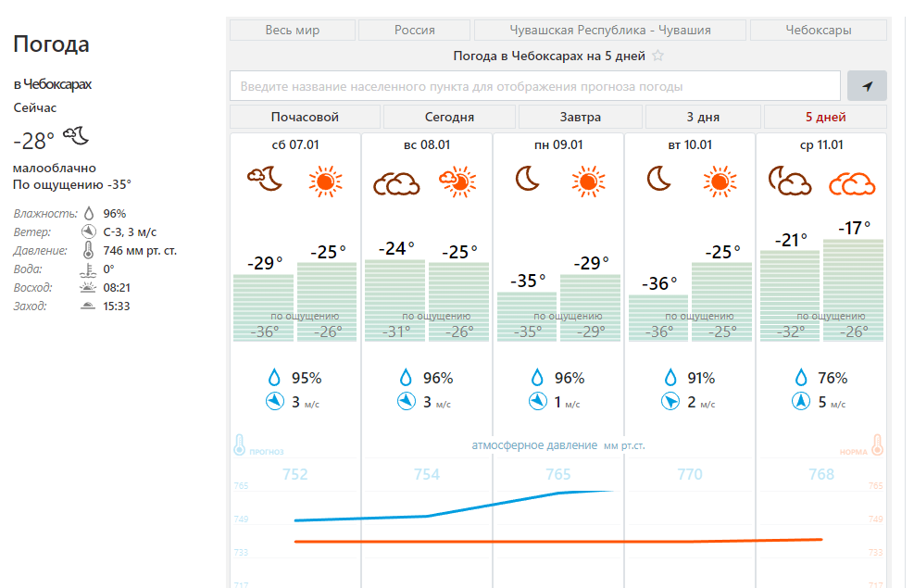Image resolution: width=914 pixels, height=588 pixels.
Task: Click the wind direction icon beside 5 м/с
Action: (x=801, y=402)
